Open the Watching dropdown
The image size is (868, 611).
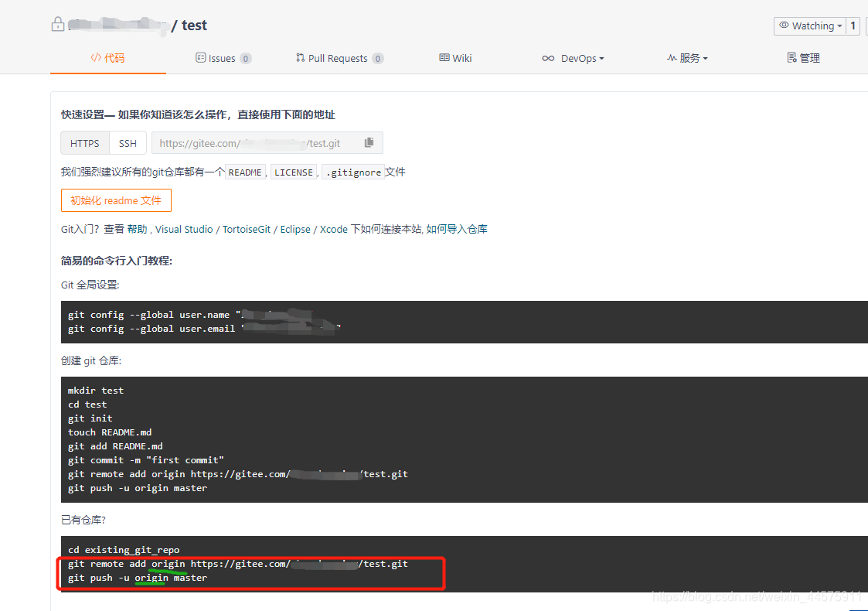coord(810,26)
